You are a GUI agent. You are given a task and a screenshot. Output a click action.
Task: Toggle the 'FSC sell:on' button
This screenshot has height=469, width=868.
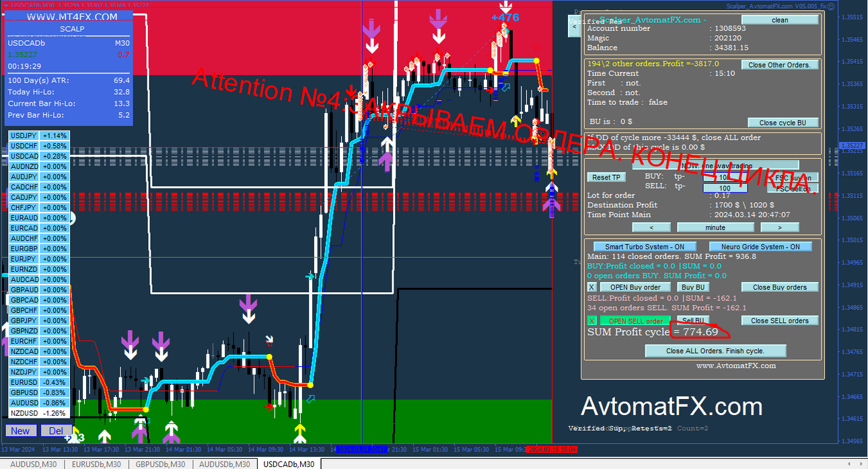793,189
